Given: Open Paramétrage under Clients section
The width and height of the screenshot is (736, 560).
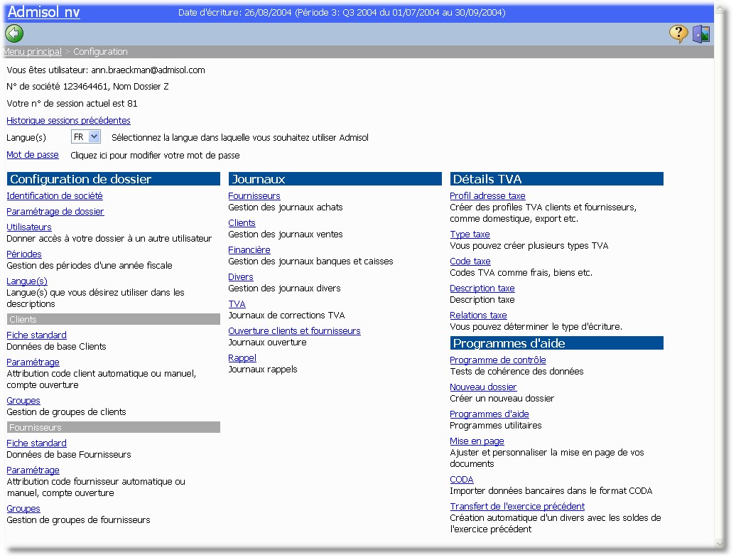Looking at the screenshot, I should click(x=33, y=362).
